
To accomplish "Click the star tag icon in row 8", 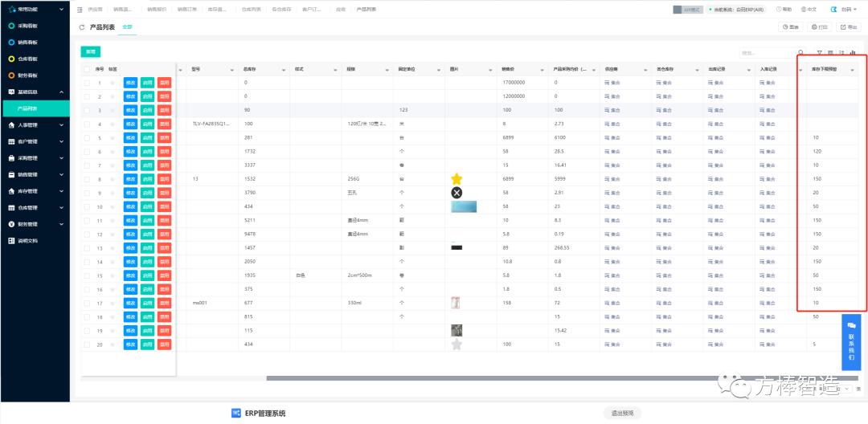I will 113,179.
